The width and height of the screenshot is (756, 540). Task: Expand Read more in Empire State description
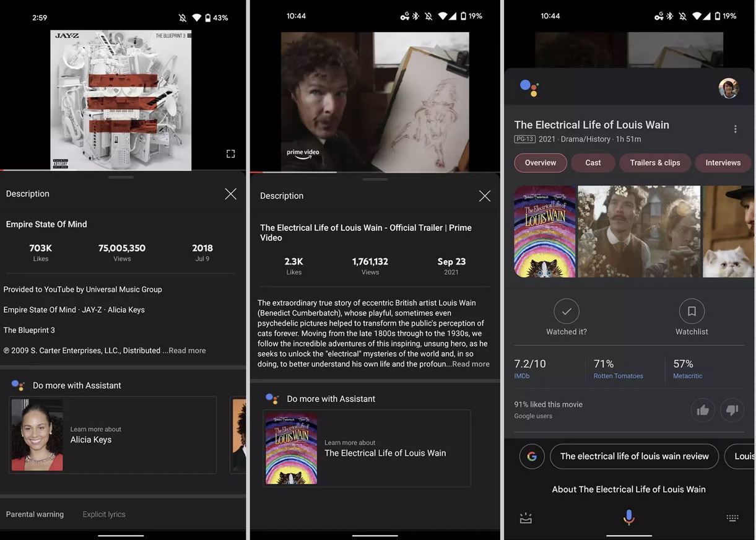click(188, 351)
